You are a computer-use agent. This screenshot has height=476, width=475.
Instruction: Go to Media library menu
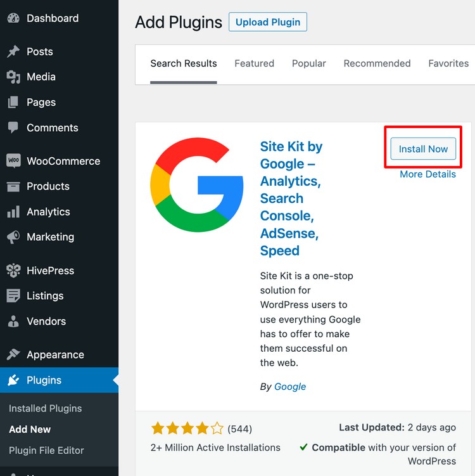coord(41,77)
